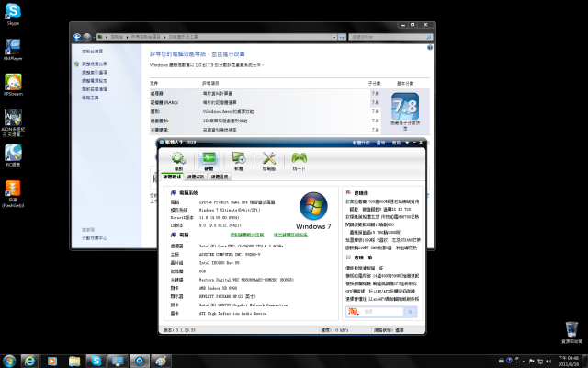The image size is (588, 368).
Task: Select the RAM row in score table
Action: (x=265, y=102)
